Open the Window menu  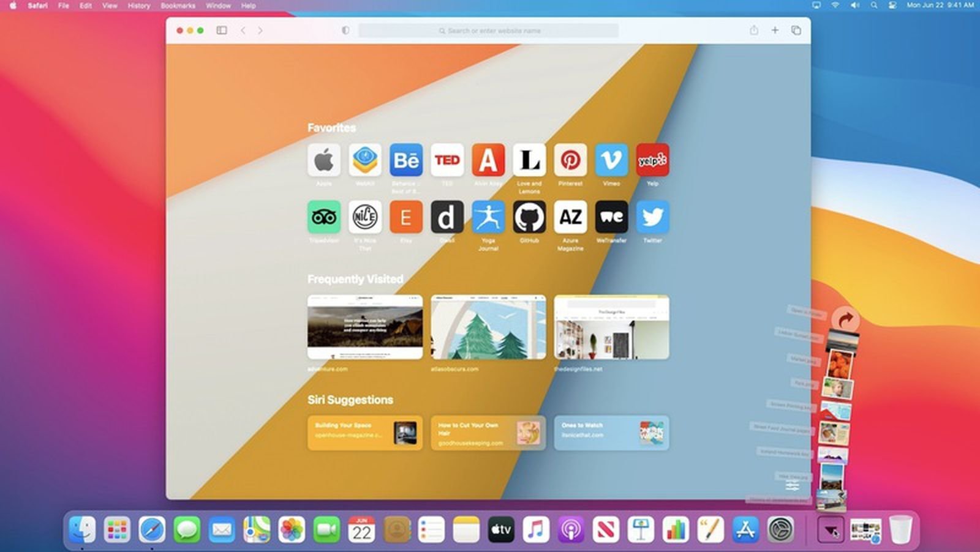pos(218,6)
